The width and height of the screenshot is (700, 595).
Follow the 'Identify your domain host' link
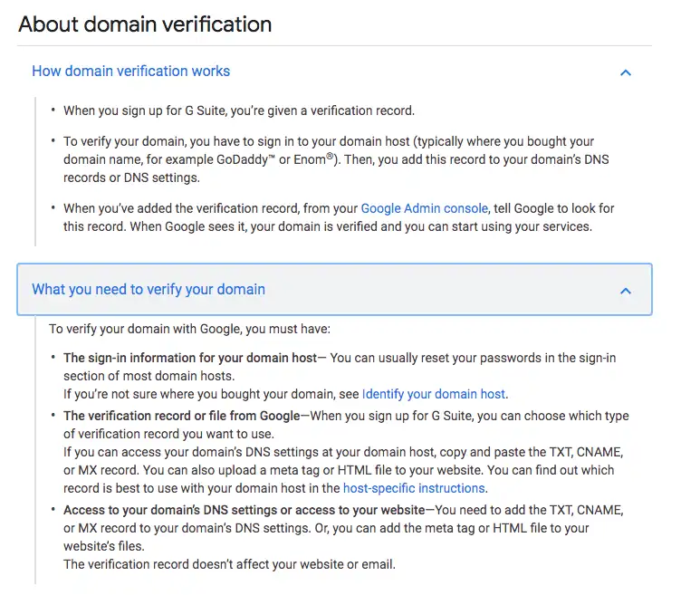tap(434, 394)
